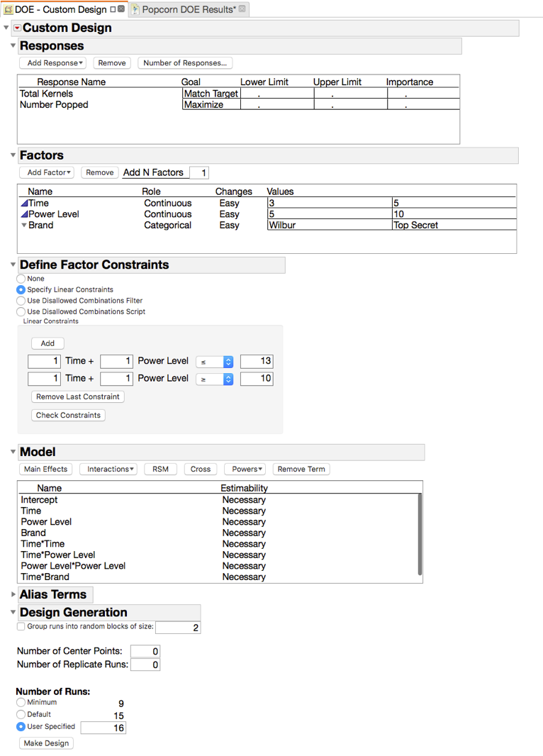Open the Add Factor dropdown
Screen dimensions: 543x756
coord(46,172)
